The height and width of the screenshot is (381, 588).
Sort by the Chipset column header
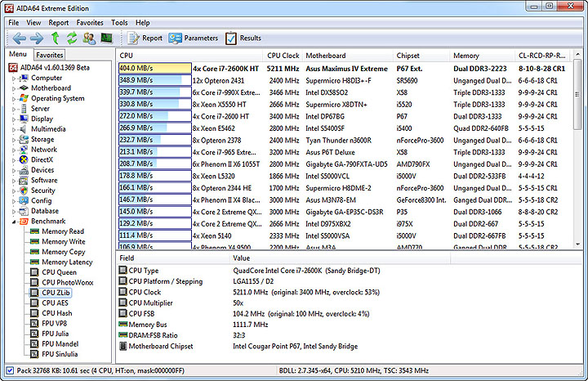click(x=421, y=56)
